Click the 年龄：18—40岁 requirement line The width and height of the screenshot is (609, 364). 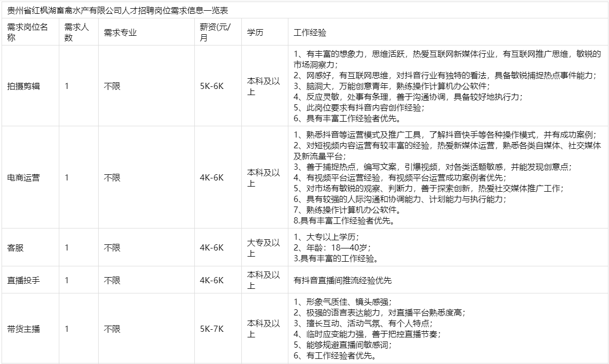(x=332, y=248)
